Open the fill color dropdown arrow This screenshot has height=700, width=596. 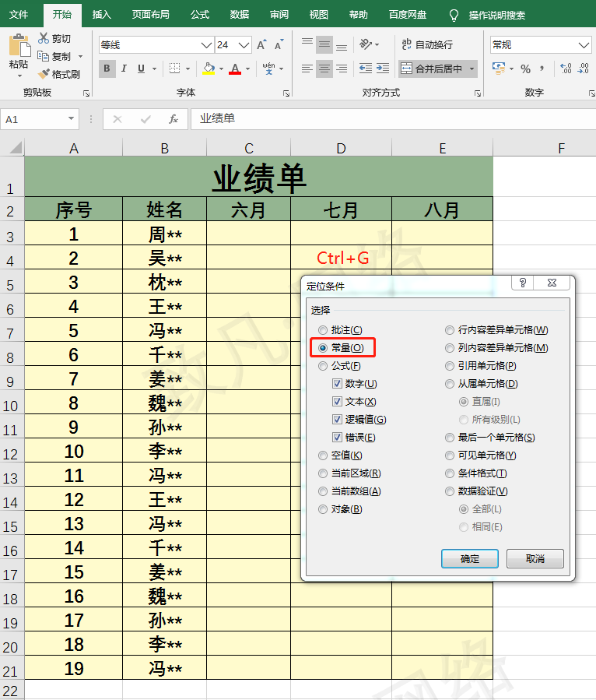coord(221,69)
